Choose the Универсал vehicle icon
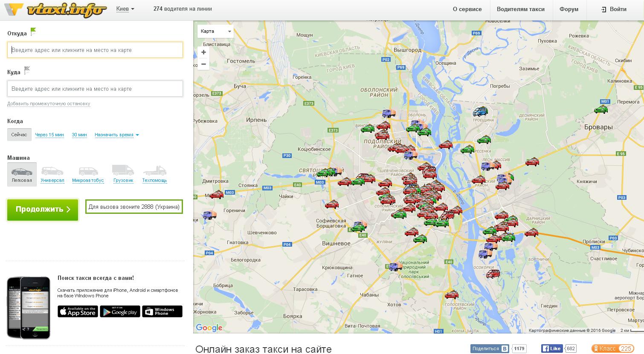Viewport: 644px width, 354px height. click(x=52, y=172)
